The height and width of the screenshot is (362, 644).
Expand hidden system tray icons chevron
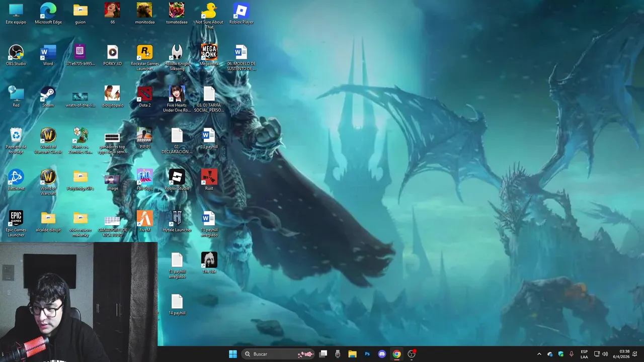click(x=539, y=354)
